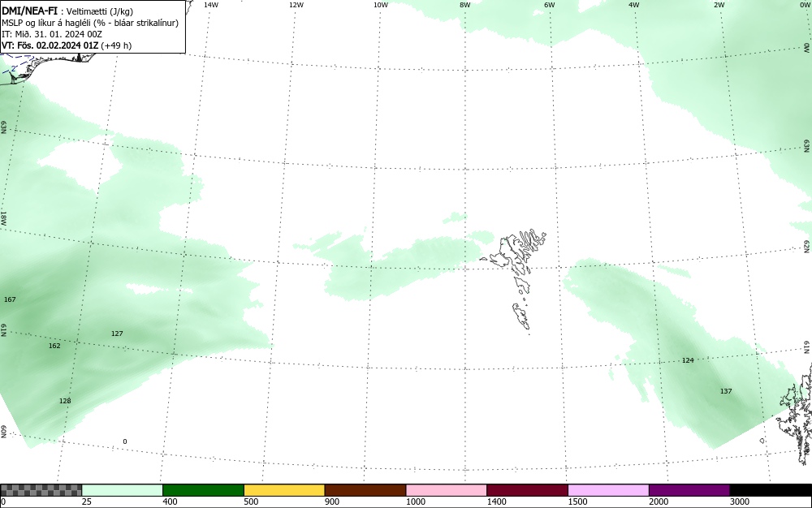Click the 0W label at top right
812x508 pixels.
pyautogui.click(x=804, y=5)
